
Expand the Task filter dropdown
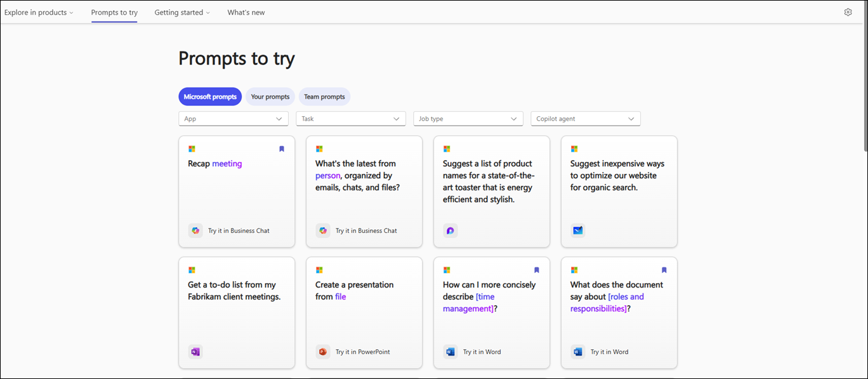350,118
